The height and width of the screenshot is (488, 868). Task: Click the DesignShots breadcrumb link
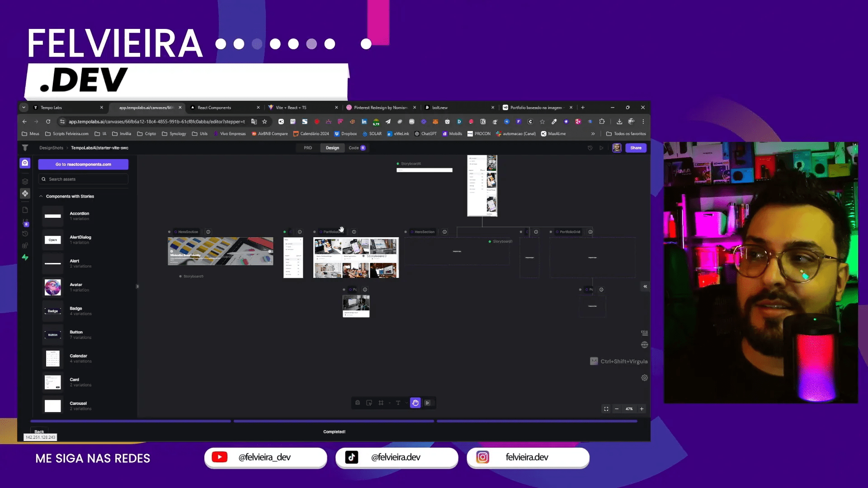point(51,148)
